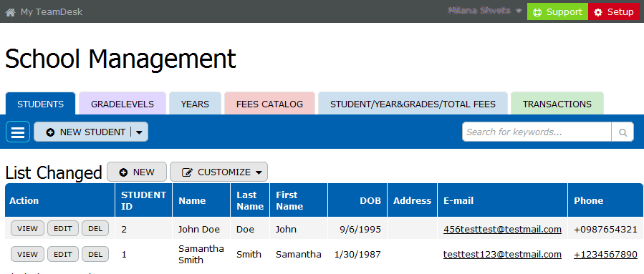Select the Samantha Smith name cell
Viewport: 644px width, 274px height.
201,254
